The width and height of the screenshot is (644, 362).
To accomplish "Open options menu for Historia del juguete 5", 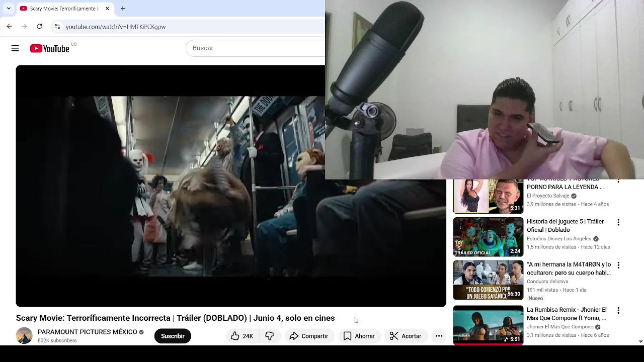I will click(x=618, y=222).
